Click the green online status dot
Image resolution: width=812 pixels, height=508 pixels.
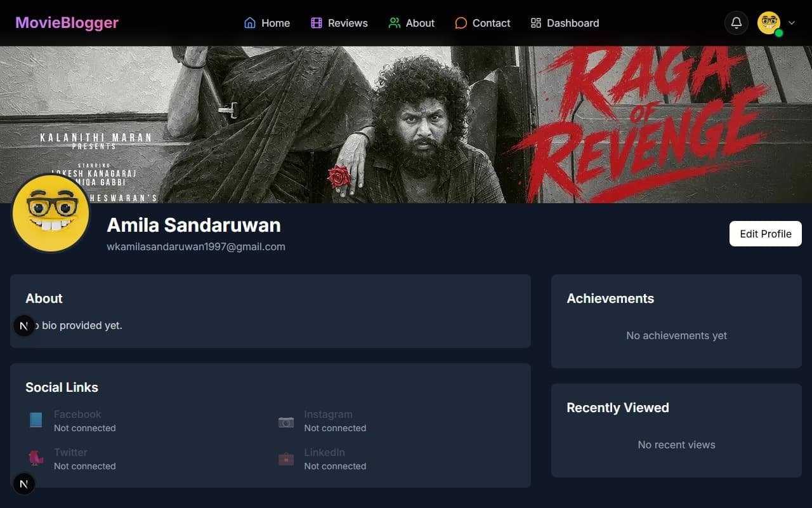point(779,33)
